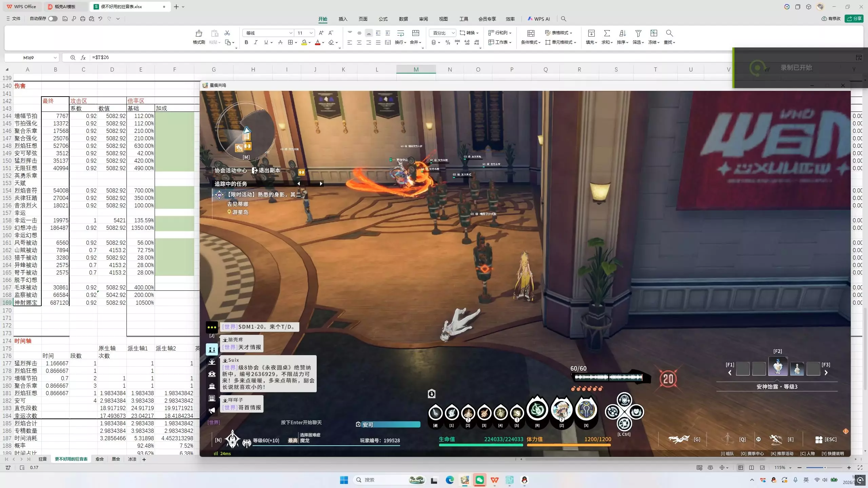Open the font size dropdown
868x488 pixels.
click(x=311, y=33)
